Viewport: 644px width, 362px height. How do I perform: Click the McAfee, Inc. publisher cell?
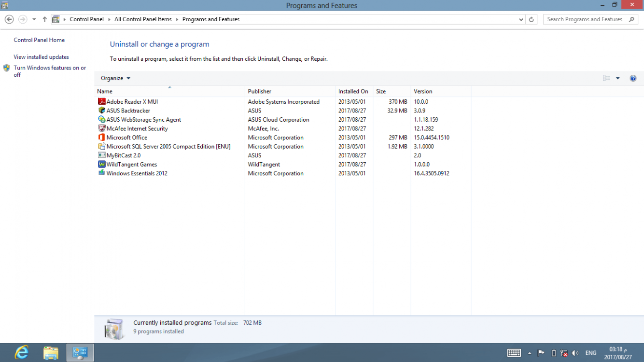[264, 128]
